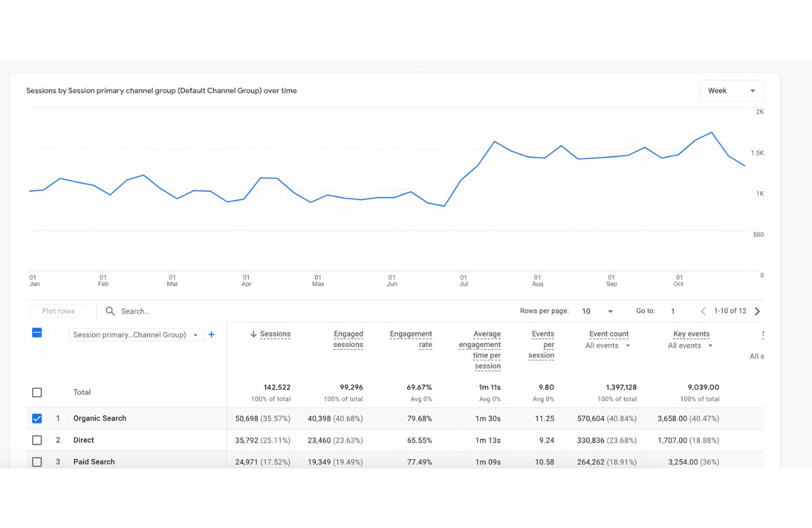This screenshot has height=528, width=812.
Task: Sort table by Engaged sessions column
Action: point(348,339)
